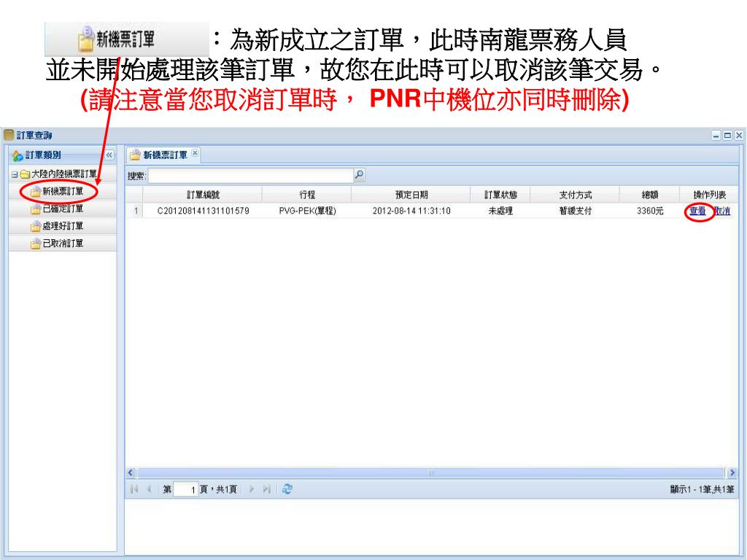Go to the last page

click(266, 489)
